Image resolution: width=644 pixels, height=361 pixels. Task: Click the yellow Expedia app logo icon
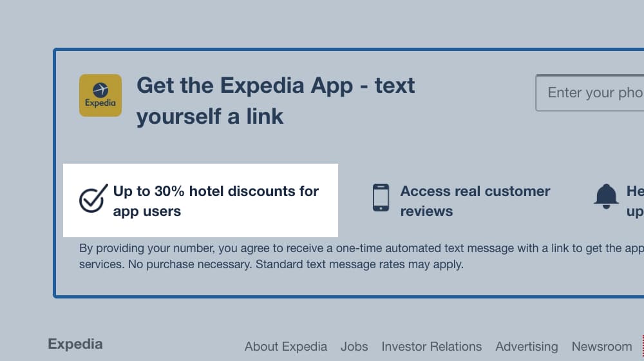100,95
